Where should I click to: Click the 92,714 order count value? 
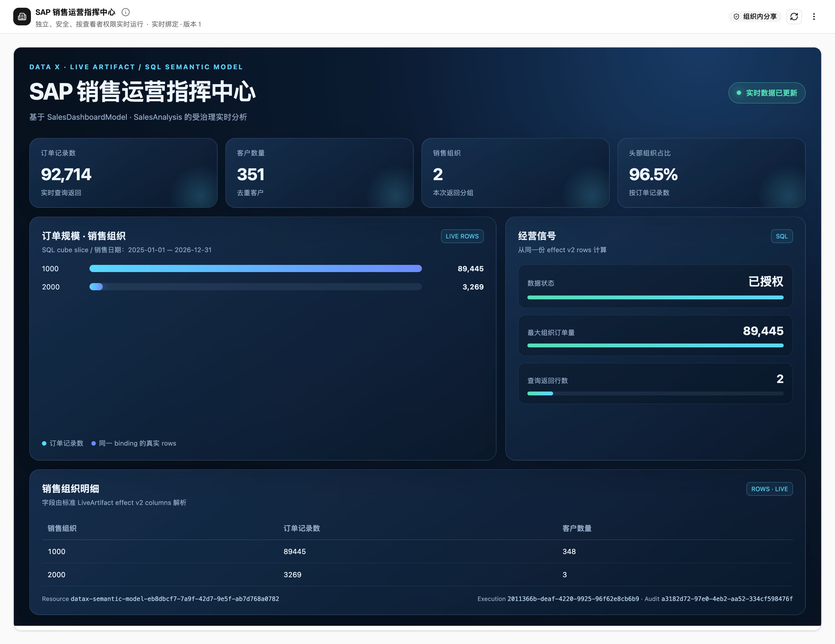click(x=66, y=175)
